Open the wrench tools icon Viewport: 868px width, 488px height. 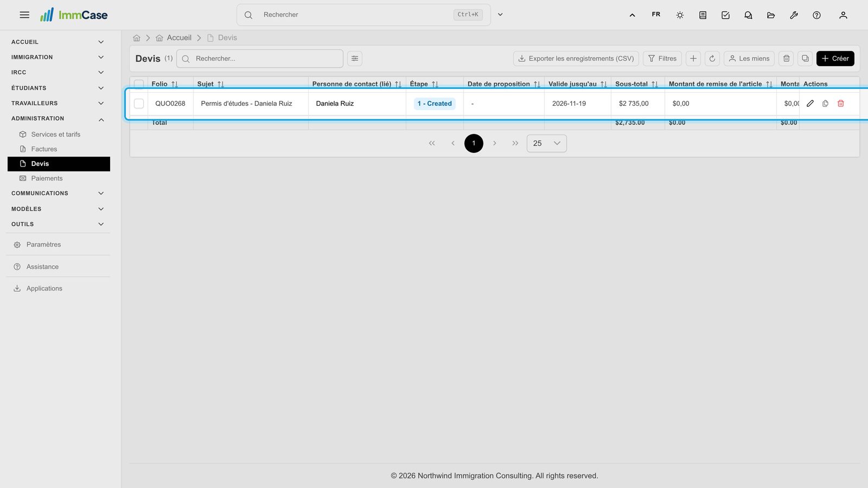[794, 15]
